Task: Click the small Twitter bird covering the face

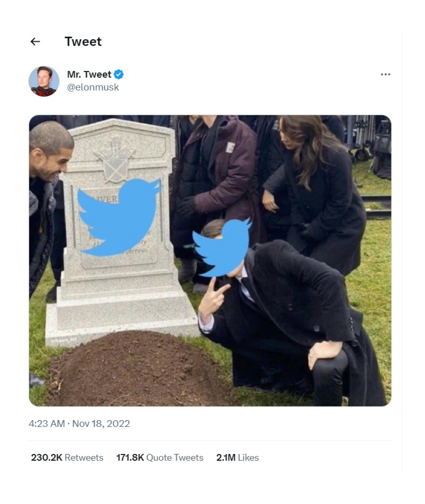Action: [222, 247]
